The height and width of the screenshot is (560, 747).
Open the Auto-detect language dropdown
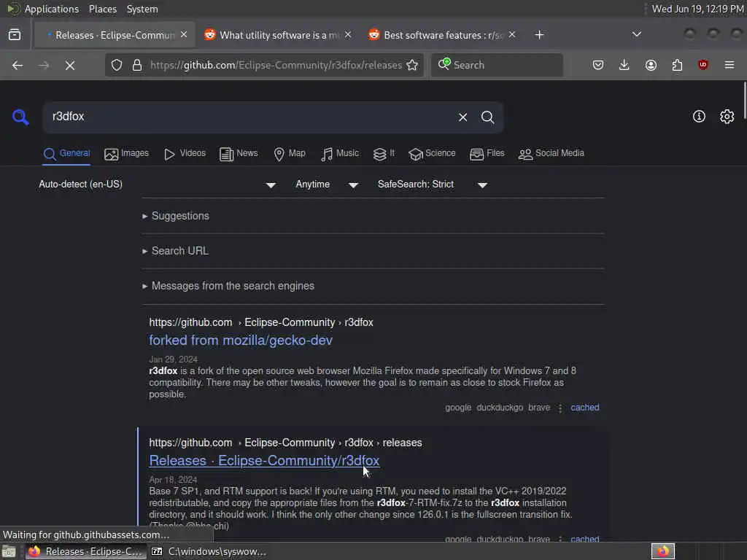point(158,184)
